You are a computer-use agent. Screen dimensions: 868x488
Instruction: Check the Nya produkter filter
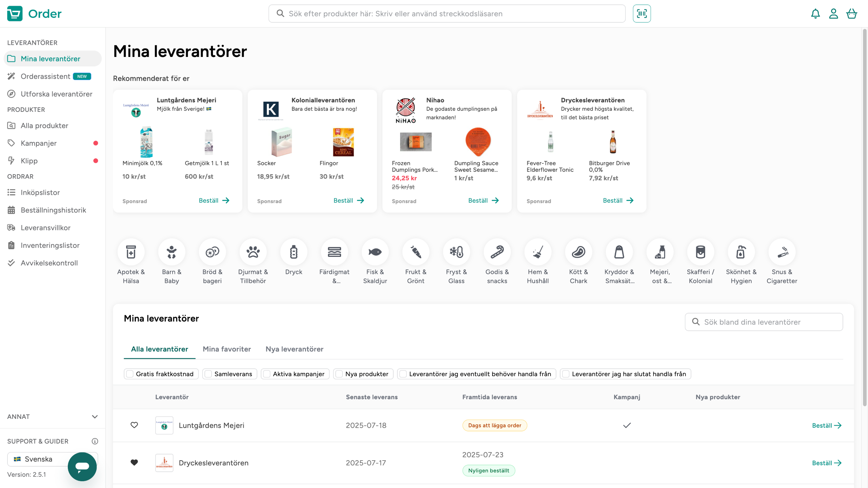coord(339,374)
